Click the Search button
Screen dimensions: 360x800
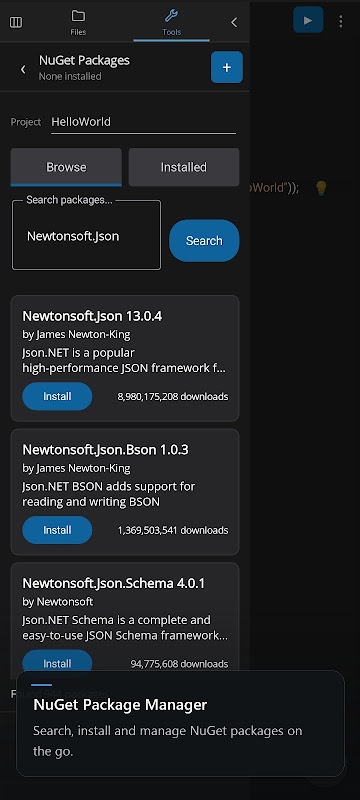(x=204, y=241)
